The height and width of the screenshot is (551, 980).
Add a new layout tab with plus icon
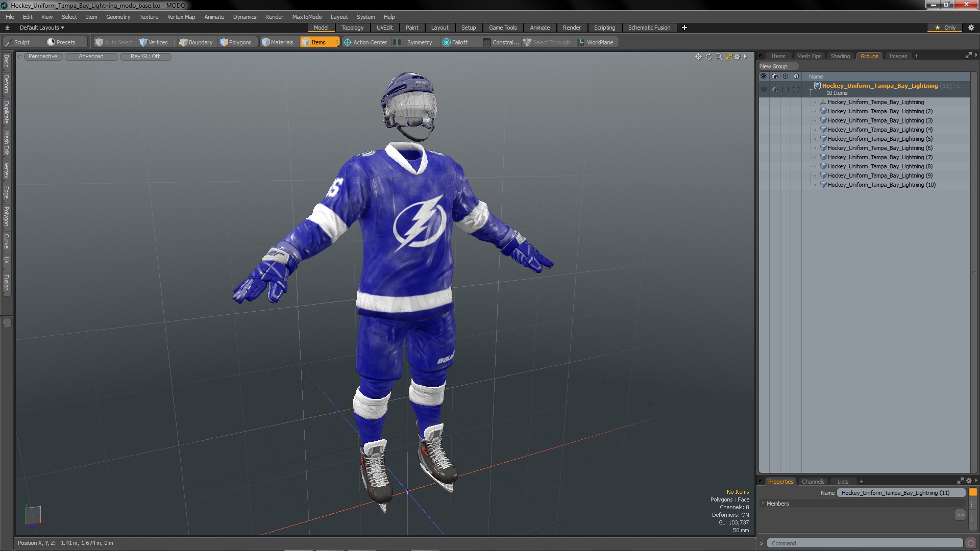pos(684,28)
